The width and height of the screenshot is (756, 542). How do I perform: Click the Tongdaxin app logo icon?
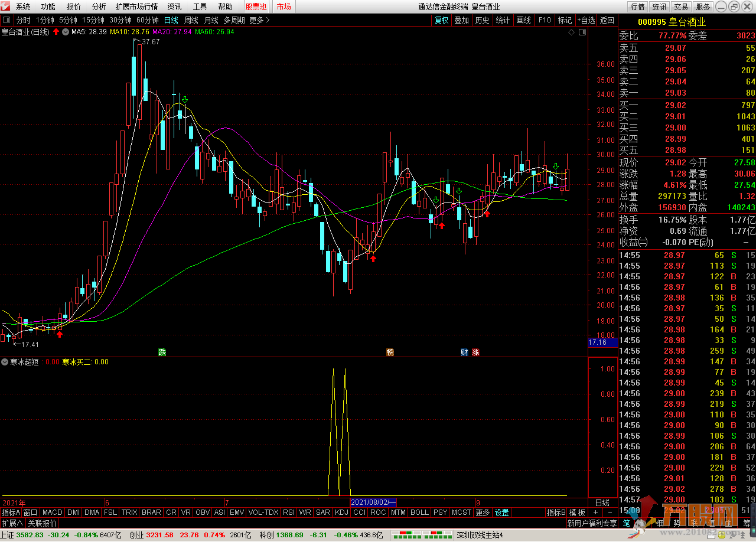[x=6, y=6]
